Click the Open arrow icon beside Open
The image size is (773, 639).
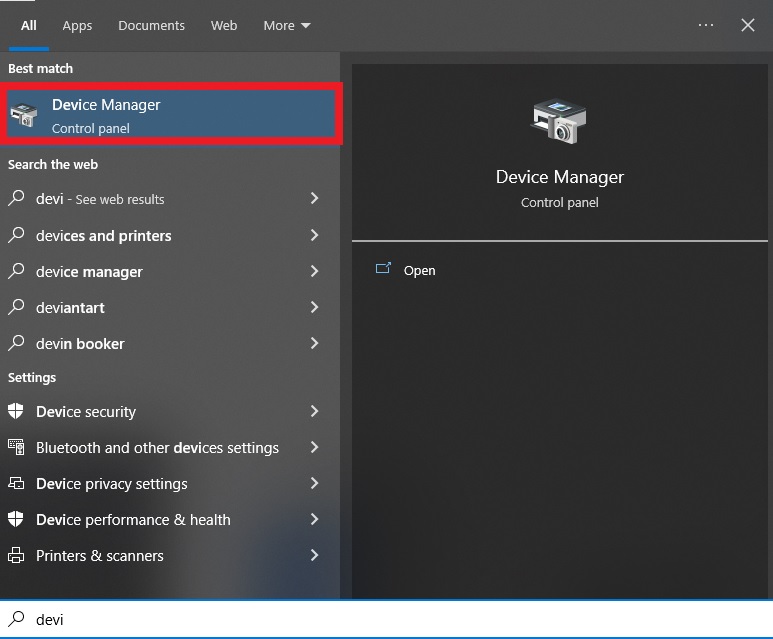[x=383, y=268]
